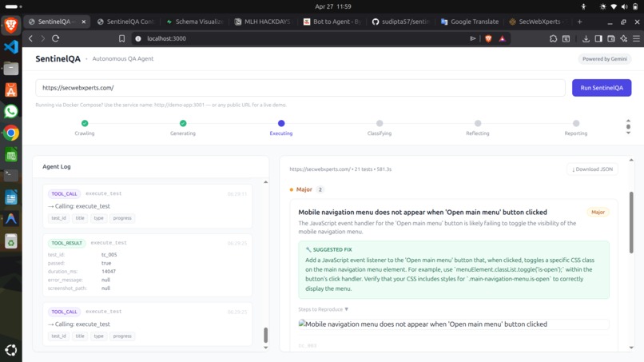
Task: Switch to sudipta57 GitHub tab
Action: click(x=400, y=22)
